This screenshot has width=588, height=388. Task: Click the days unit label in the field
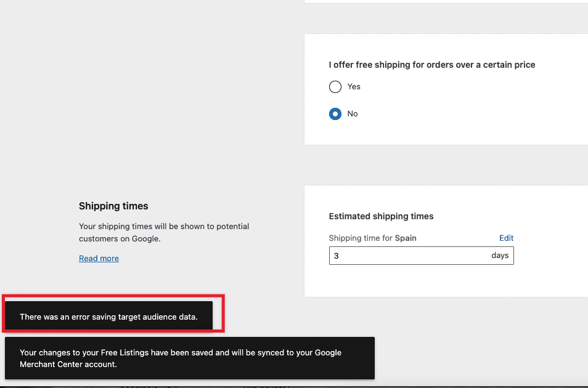500,256
